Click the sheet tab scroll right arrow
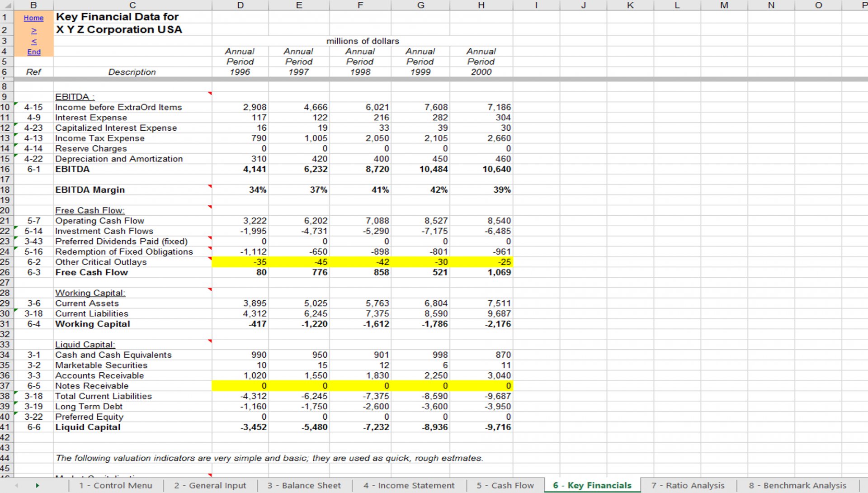Screen dimensions: 868x493 click(38, 485)
